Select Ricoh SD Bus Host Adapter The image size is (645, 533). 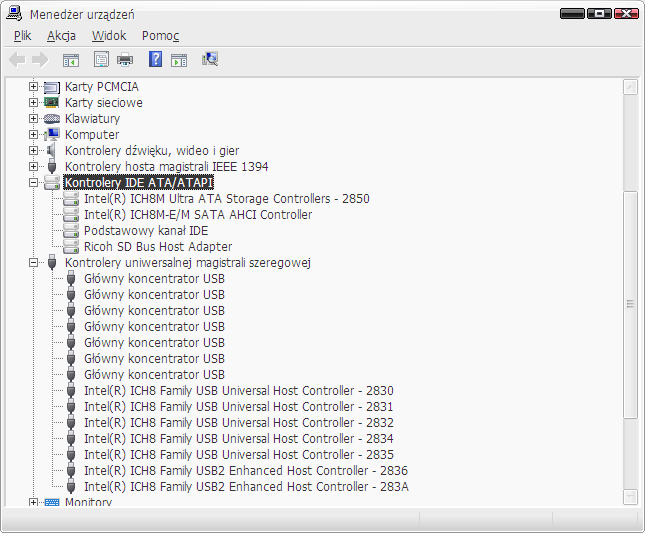pyautogui.click(x=158, y=247)
